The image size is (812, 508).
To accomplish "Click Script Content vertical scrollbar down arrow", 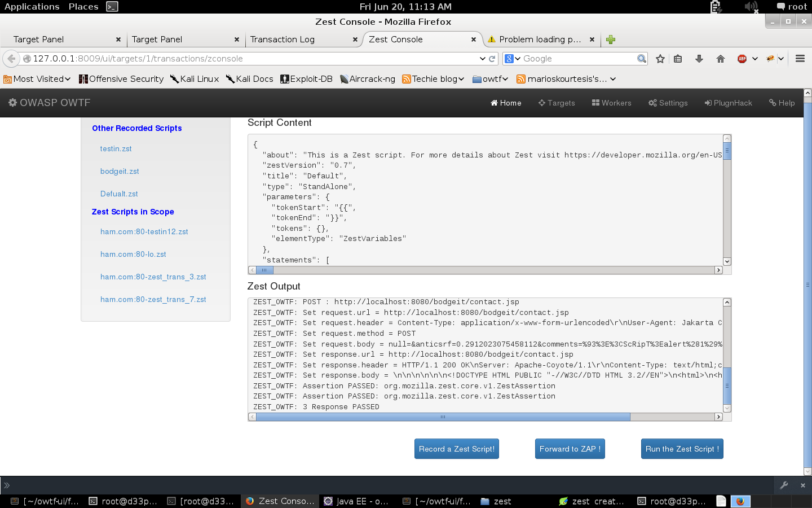I will 727,261.
